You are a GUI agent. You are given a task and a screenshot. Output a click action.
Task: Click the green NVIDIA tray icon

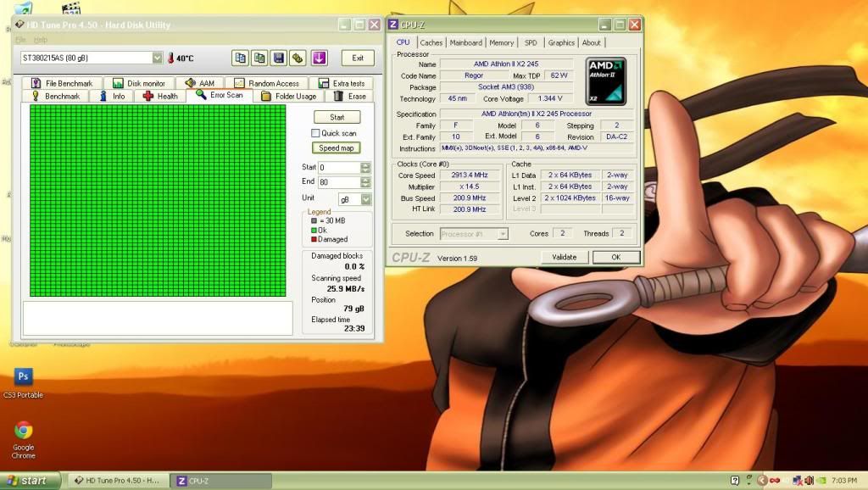pyautogui.click(x=821, y=481)
